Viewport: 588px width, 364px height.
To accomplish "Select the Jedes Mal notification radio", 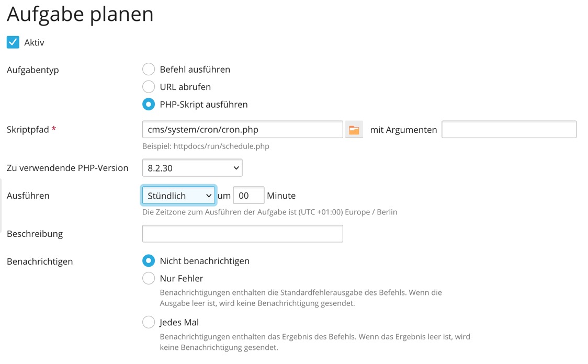I will (149, 322).
